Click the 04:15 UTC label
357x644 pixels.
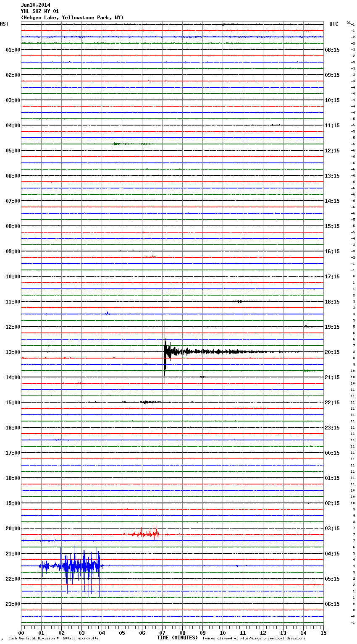pyautogui.click(x=332, y=554)
